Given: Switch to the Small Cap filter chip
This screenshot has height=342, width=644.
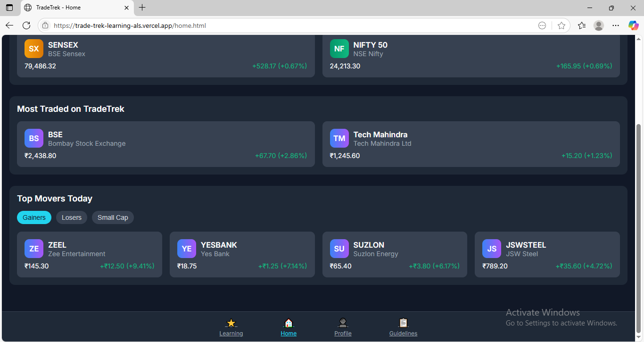Looking at the screenshot, I should click(113, 217).
